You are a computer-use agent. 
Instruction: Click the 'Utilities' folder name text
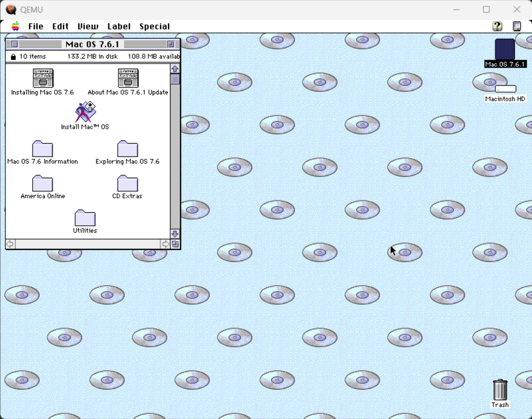click(85, 230)
